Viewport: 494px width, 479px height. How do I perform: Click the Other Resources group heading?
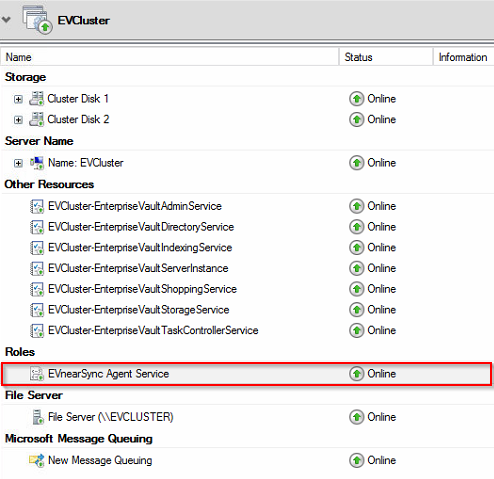click(49, 184)
